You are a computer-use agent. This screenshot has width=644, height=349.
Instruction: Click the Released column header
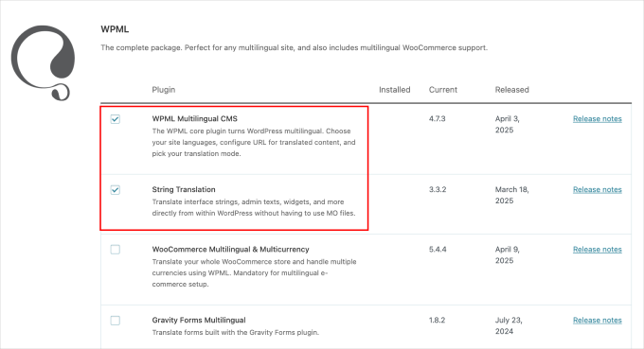coord(511,90)
